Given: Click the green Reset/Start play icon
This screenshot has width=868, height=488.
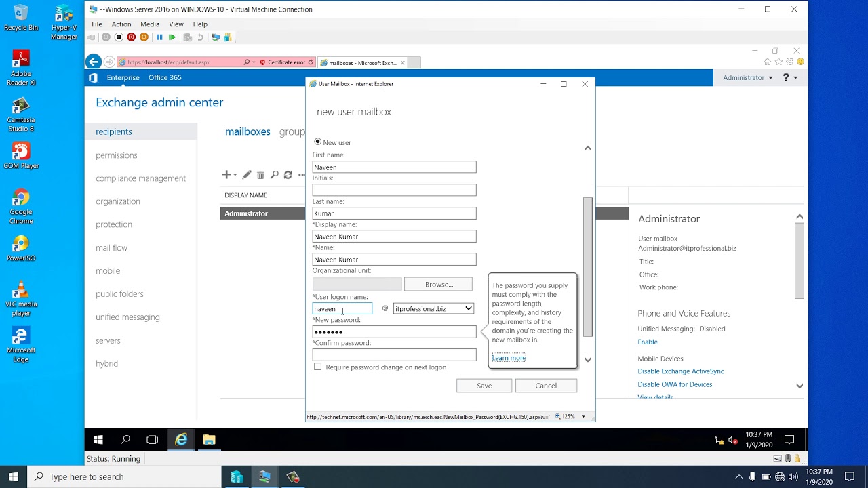Looking at the screenshot, I should [x=172, y=37].
